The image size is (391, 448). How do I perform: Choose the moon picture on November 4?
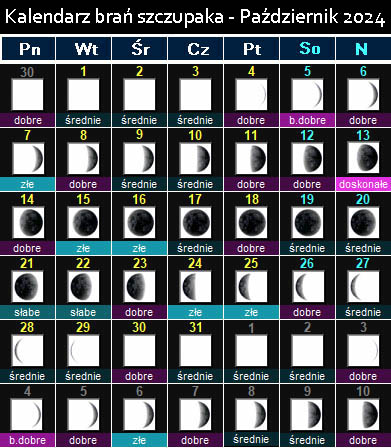coord(27,414)
